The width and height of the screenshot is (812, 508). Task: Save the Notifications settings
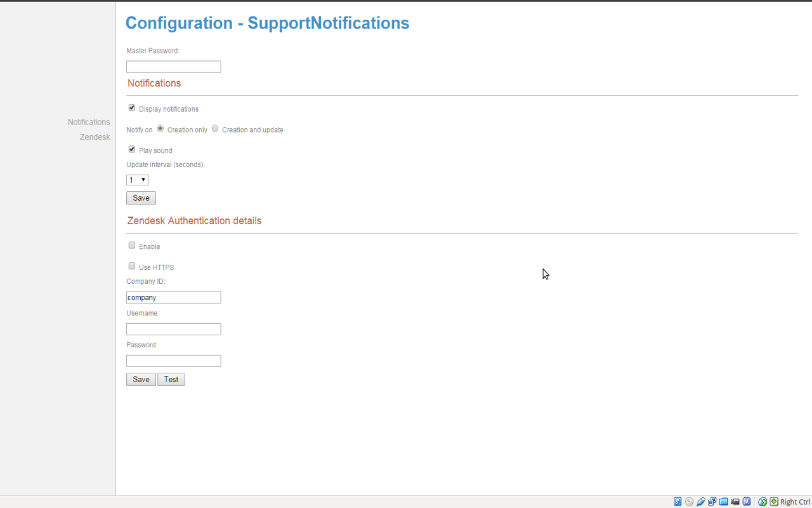tap(141, 198)
